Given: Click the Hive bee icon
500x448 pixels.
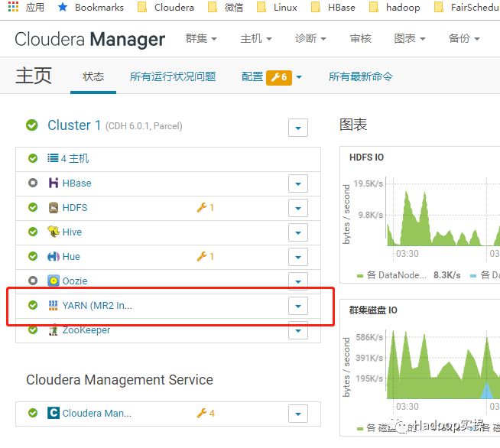Looking at the screenshot, I should tap(54, 232).
